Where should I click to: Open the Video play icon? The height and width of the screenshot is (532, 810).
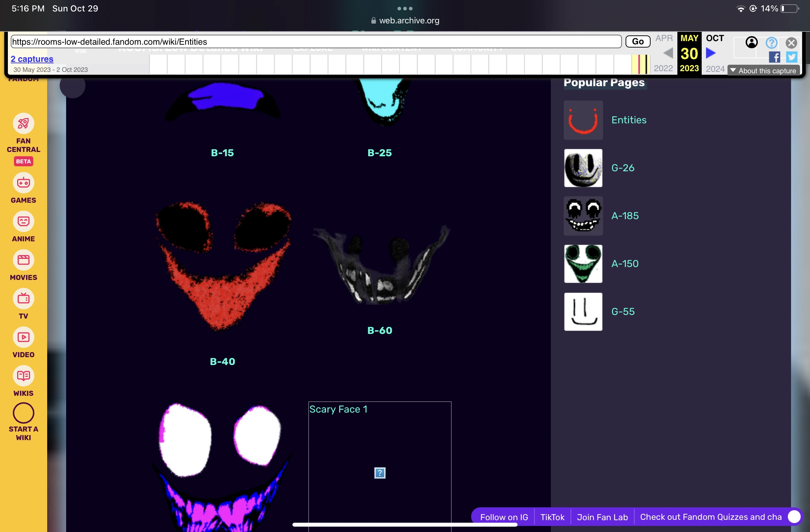24,338
